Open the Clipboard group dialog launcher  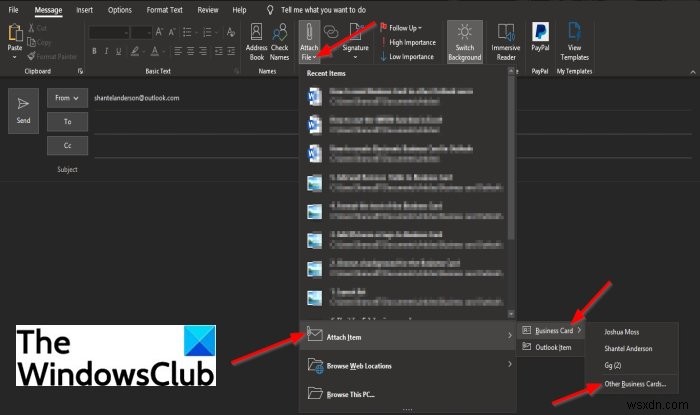coord(80,71)
